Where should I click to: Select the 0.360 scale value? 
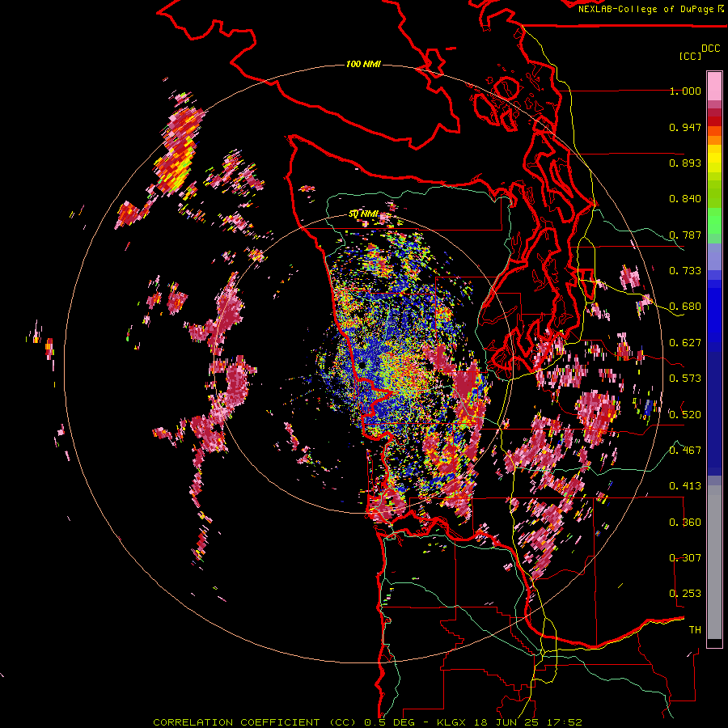pyautogui.click(x=685, y=523)
